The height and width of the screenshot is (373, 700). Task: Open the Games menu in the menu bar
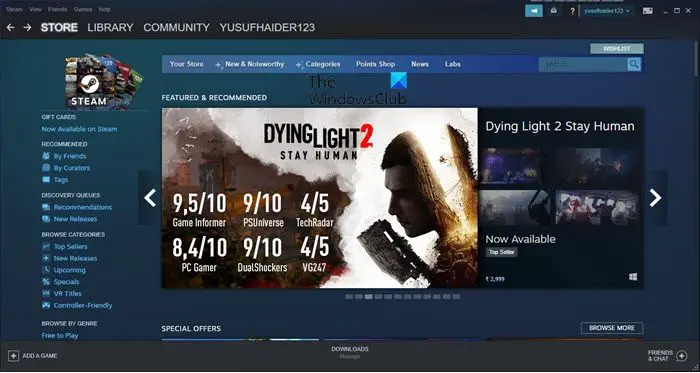pos(83,9)
